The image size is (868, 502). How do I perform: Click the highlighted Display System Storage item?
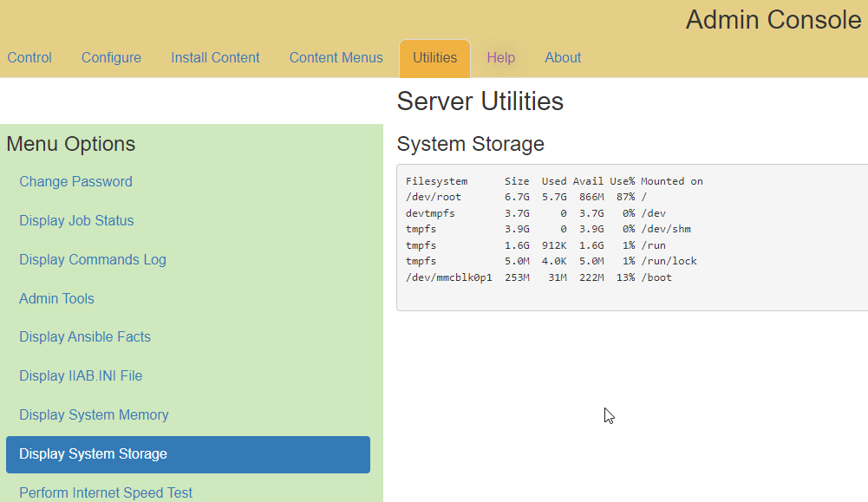188,454
